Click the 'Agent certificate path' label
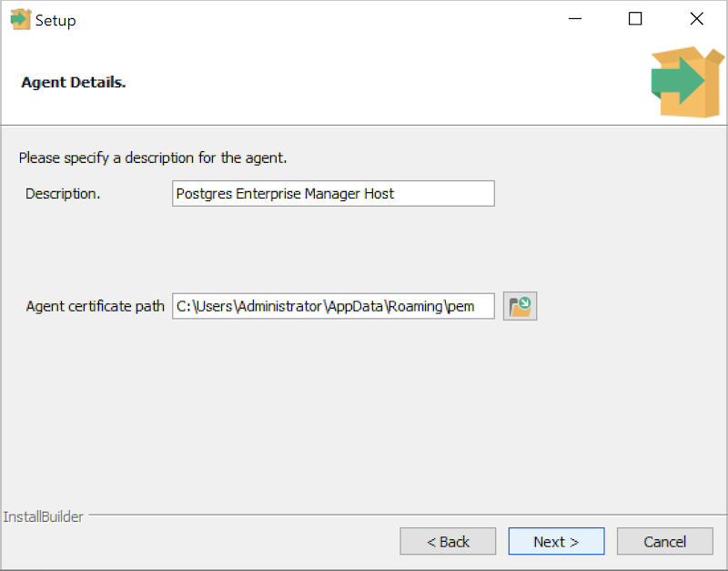This screenshot has height=571, width=728. pyautogui.click(x=96, y=307)
